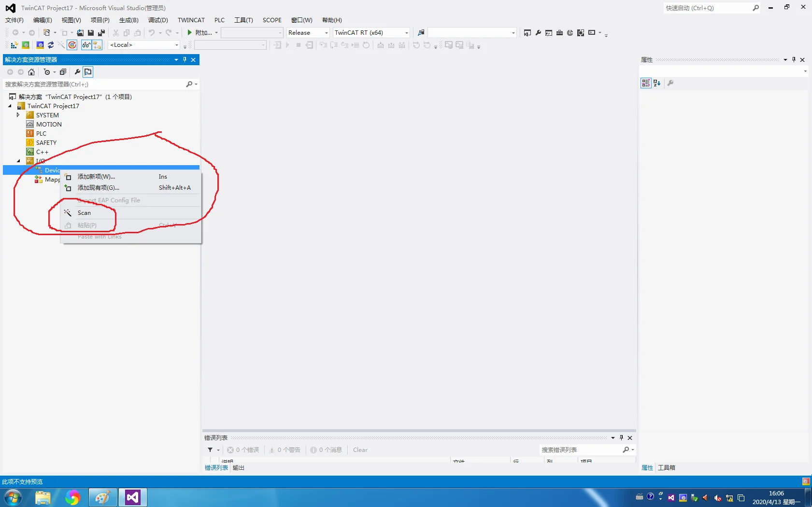Viewport: 812px width, 507px height.
Task: Click the Save All toolbar icon
Action: click(101, 32)
